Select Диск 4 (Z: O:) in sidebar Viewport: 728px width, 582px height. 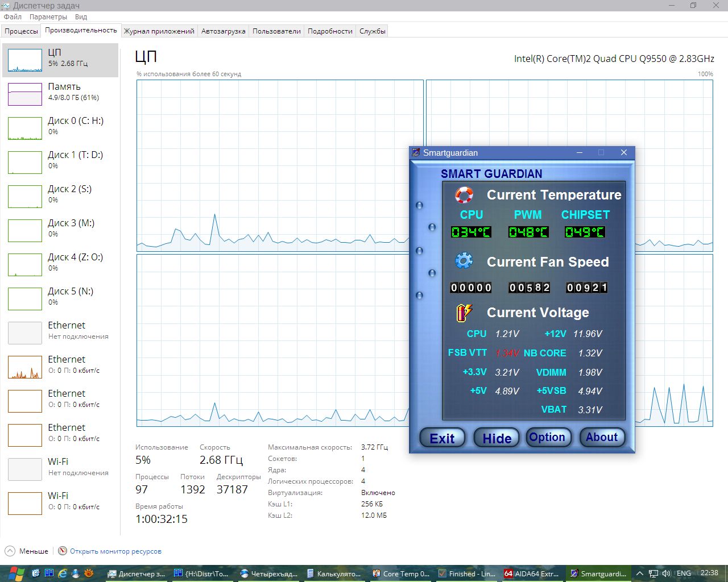point(60,265)
